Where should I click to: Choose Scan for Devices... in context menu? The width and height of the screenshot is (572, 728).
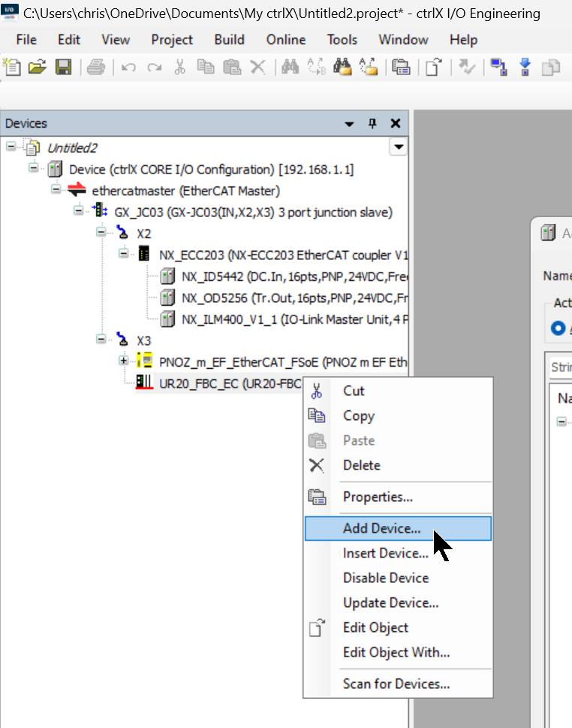pos(398,684)
